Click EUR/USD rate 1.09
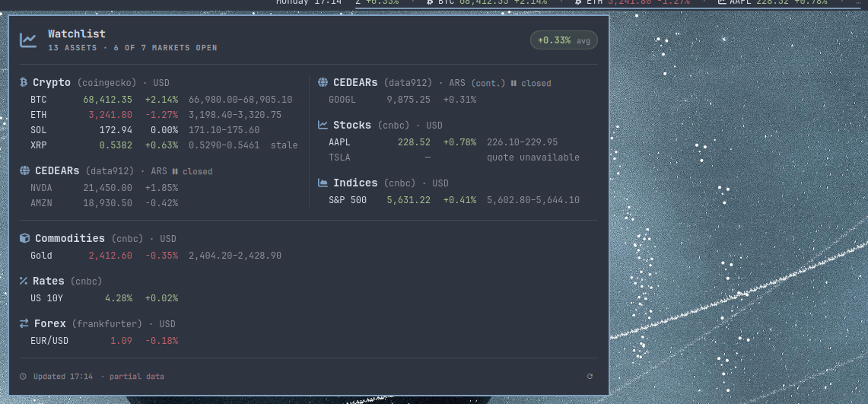Viewport: 868px width, 404px height. [x=121, y=341]
